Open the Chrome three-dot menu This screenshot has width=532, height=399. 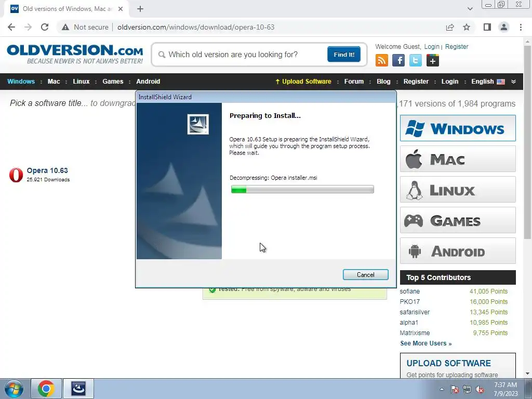(521, 27)
